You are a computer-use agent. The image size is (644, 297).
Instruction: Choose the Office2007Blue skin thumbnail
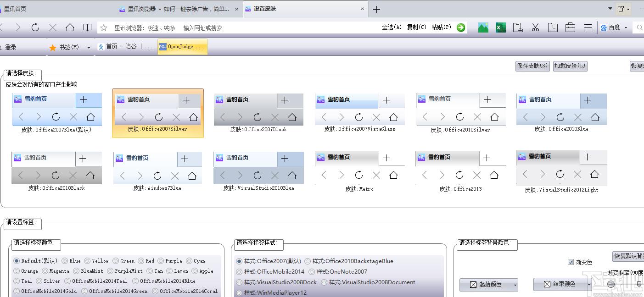57,113
